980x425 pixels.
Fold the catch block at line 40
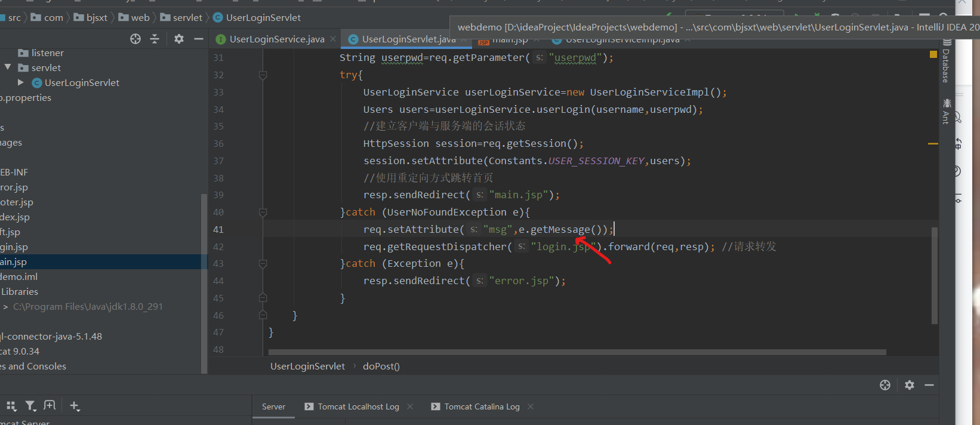click(x=263, y=212)
